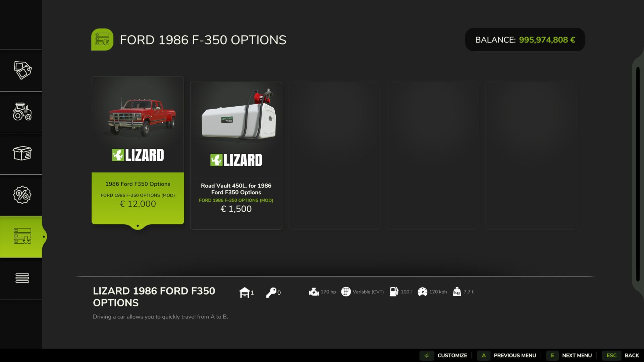Click the engine horsepower icon in stats bar
Screen dimensions: 644x362
(x=314, y=292)
